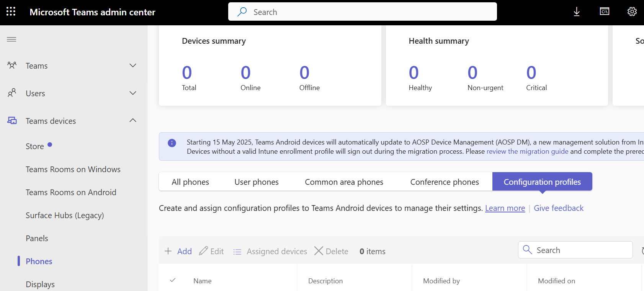Switch to Conference phones tab
The width and height of the screenshot is (644, 291).
tap(445, 182)
